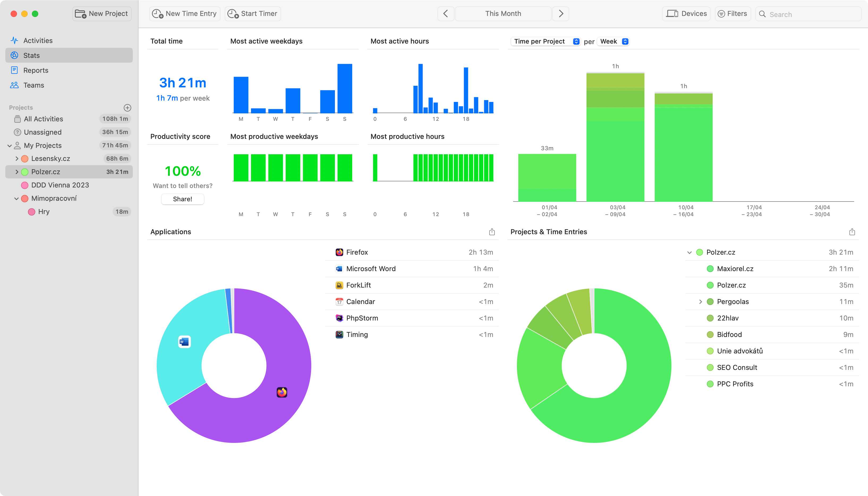Viewport: 868px width, 496px height.
Task: Expand the Pergoolas sub-project entries
Action: coord(700,301)
